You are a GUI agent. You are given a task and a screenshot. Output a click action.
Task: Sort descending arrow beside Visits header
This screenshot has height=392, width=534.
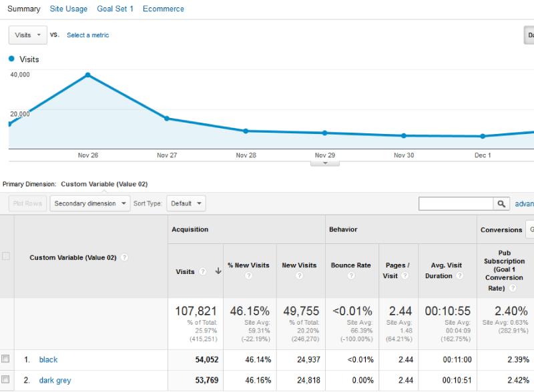218,271
